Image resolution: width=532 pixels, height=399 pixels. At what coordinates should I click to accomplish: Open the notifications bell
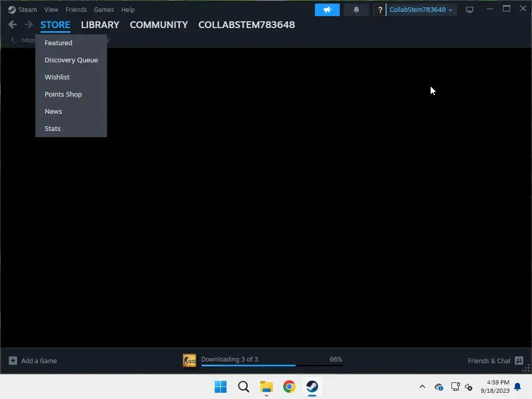click(356, 10)
